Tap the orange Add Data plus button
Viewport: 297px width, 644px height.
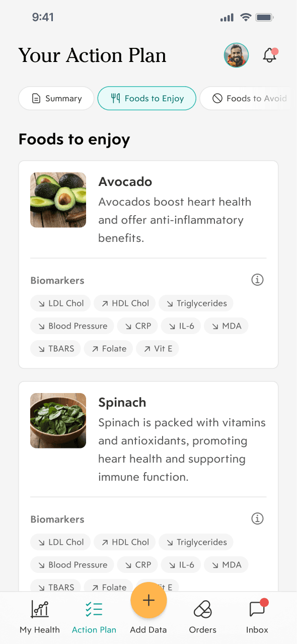[x=148, y=600]
